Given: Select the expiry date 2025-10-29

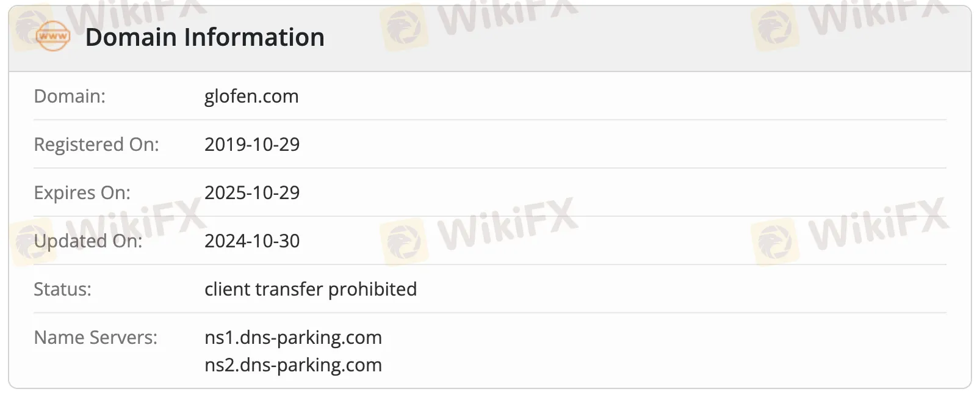Looking at the screenshot, I should (x=252, y=193).
